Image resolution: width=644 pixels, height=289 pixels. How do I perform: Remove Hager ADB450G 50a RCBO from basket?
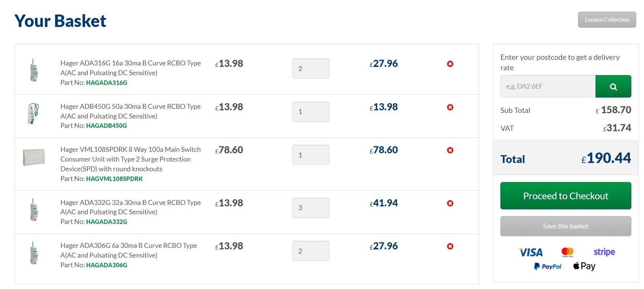[x=450, y=107]
